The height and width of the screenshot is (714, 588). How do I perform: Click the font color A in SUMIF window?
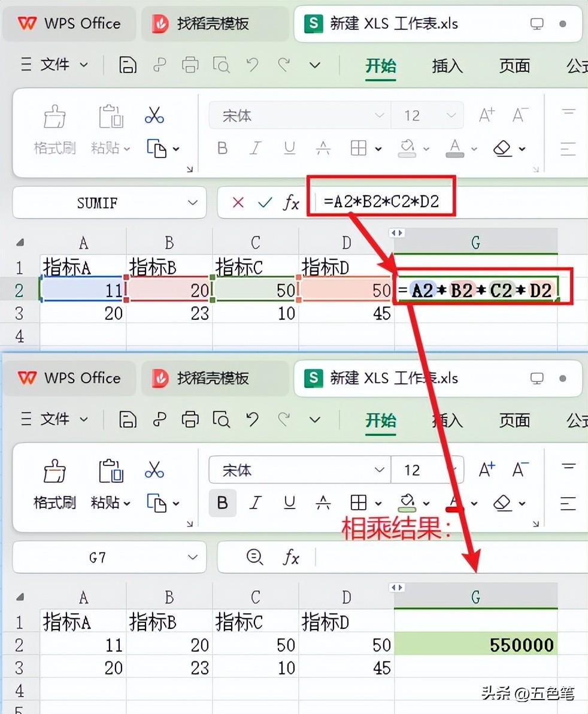click(x=454, y=148)
